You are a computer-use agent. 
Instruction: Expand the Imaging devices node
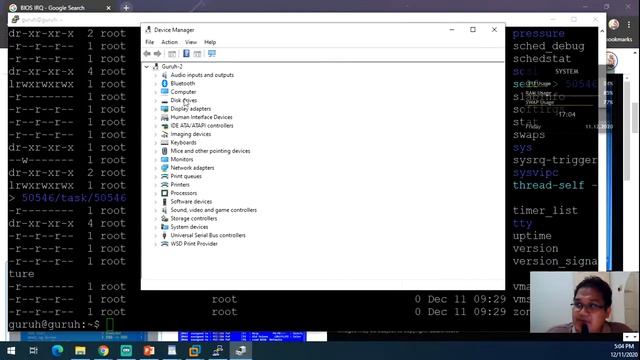pos(156,134)
